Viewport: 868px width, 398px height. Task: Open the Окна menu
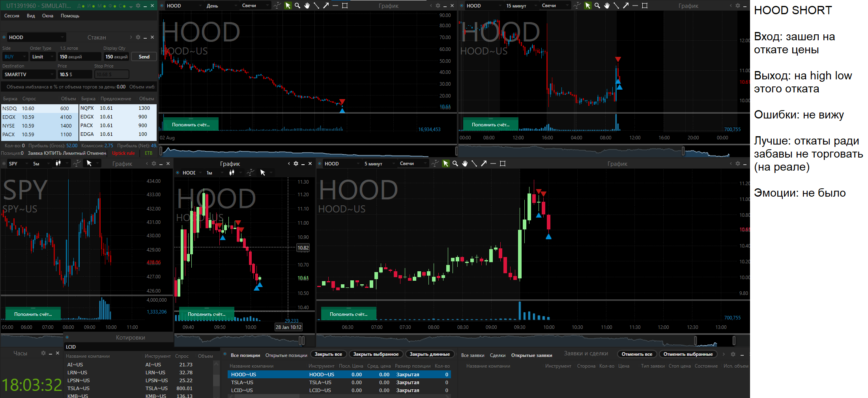coord(48,16)
